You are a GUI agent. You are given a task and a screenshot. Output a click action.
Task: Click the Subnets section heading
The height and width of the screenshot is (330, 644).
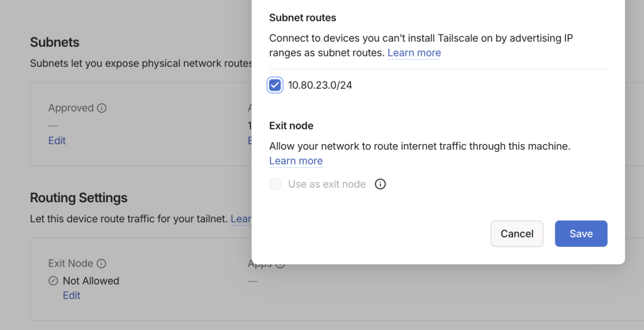[x=55, y=43]
